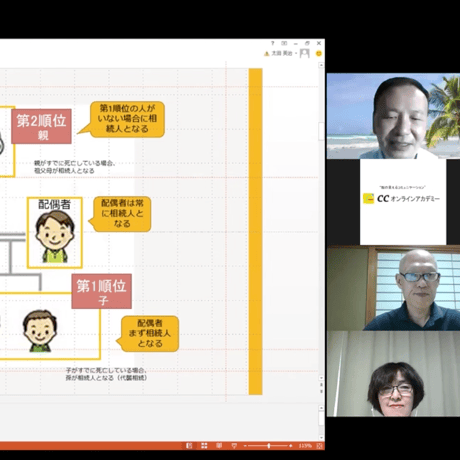
Task: Select the 配偶者 cartoon character image
Action: [x=55, y=237]
